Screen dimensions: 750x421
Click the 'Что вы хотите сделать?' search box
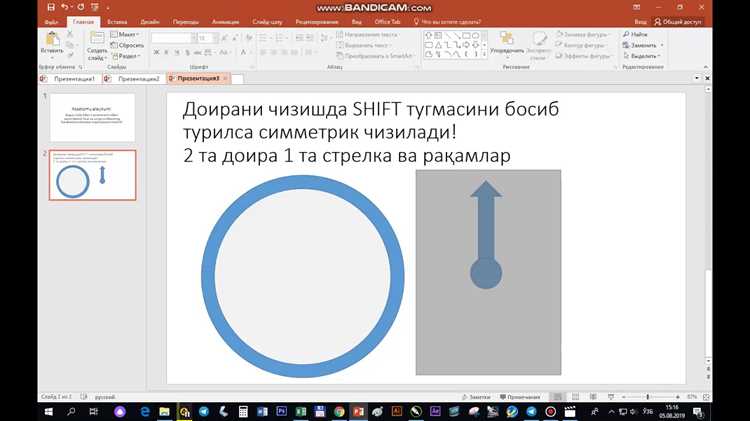(x=448, y=22)
